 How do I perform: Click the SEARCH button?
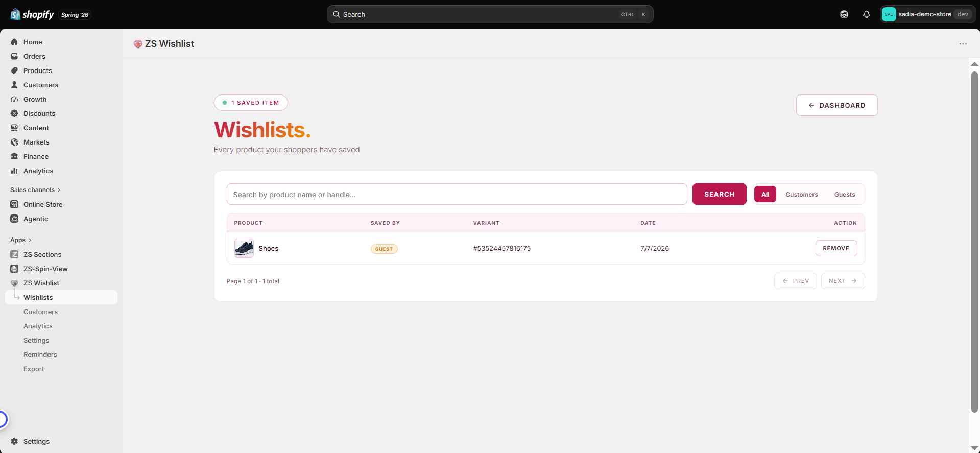pyautogui.click(x=719, y=194)
